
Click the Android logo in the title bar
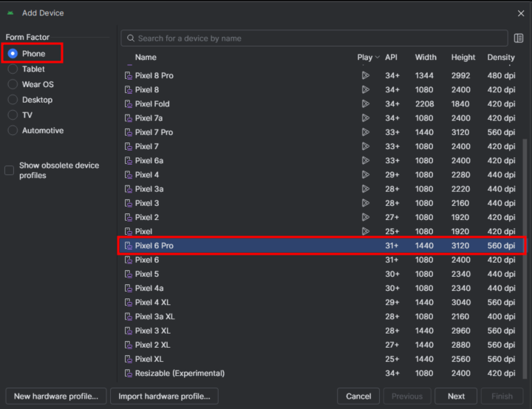(x=10, y=13)
